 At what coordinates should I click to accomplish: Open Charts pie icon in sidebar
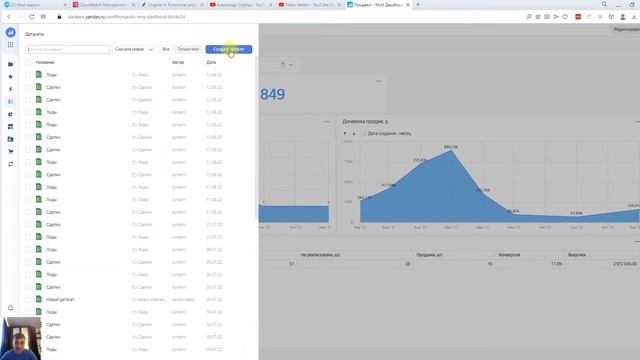coord(11,114)
